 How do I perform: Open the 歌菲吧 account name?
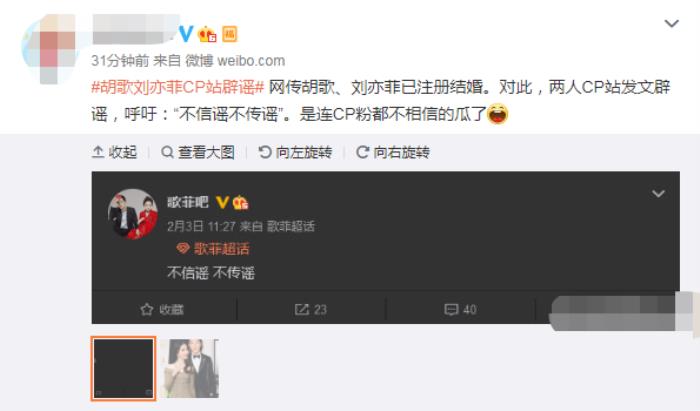(188, 202)
